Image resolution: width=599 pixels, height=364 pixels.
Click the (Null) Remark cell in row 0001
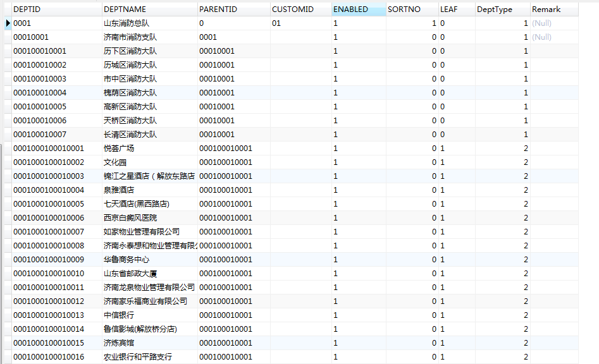pos(554,23)
